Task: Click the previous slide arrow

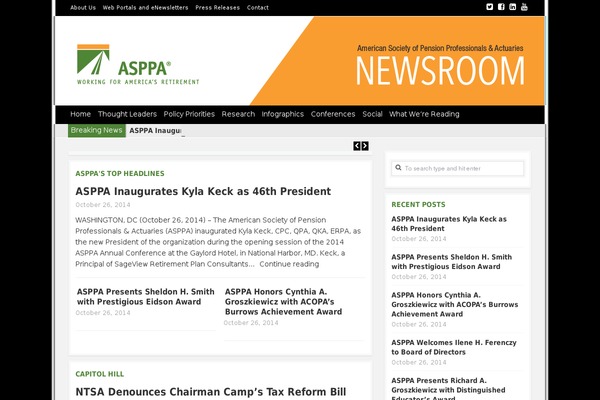Action: pos(357,146)
